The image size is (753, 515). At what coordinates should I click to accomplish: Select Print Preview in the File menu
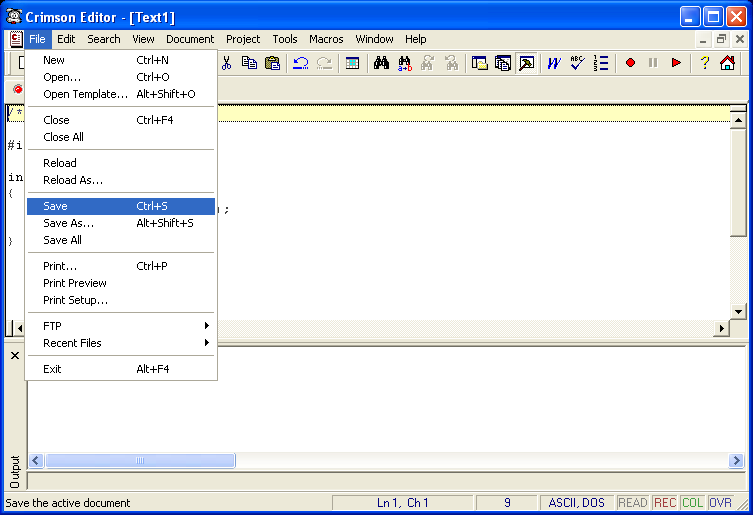coord(75,283)
